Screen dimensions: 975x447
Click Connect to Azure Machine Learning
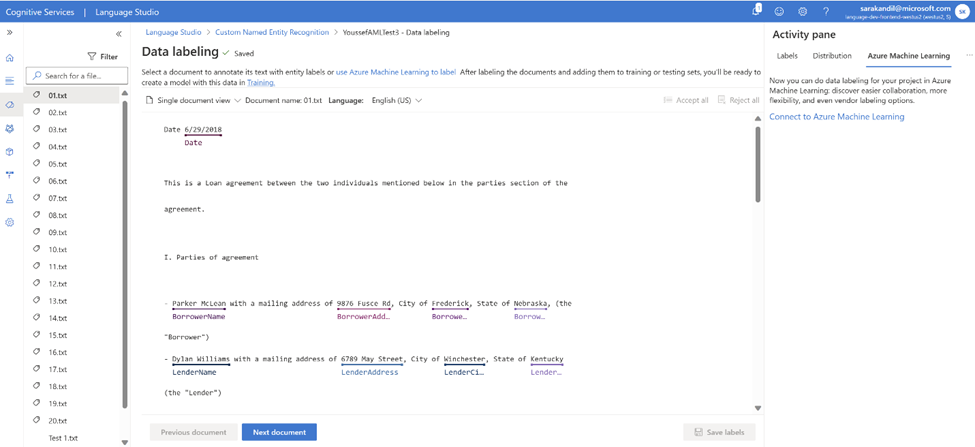(837, 117)
